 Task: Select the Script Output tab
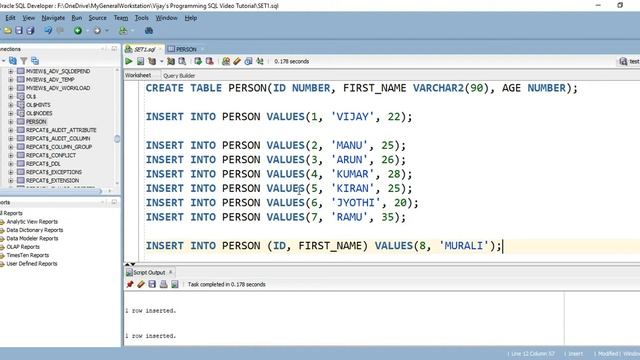point(149,272)
